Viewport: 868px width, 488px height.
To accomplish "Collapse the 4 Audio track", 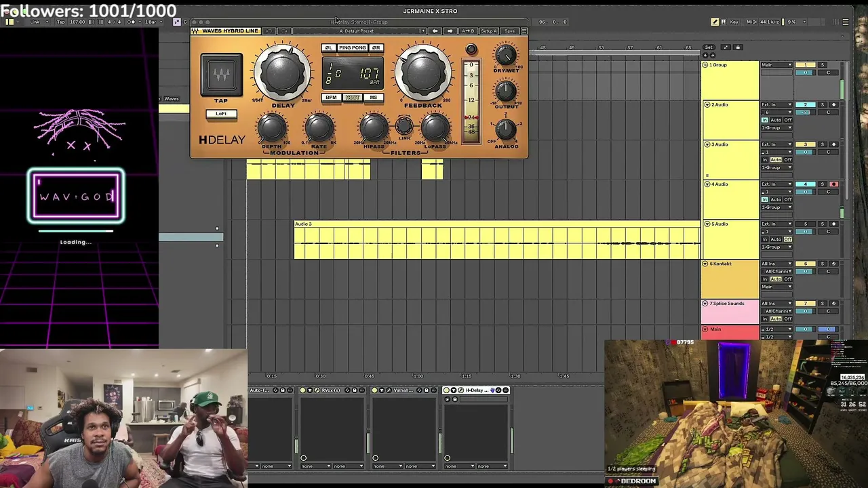I will (x=707, y=184).
